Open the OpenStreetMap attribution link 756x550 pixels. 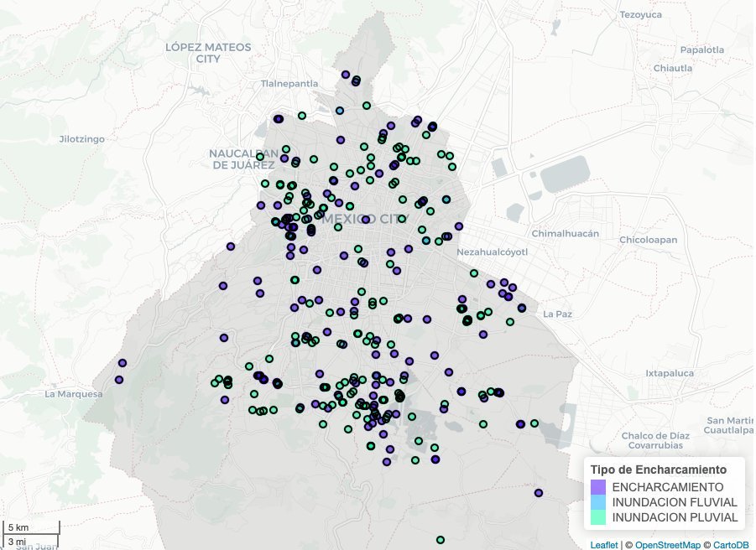coord(667,545)
